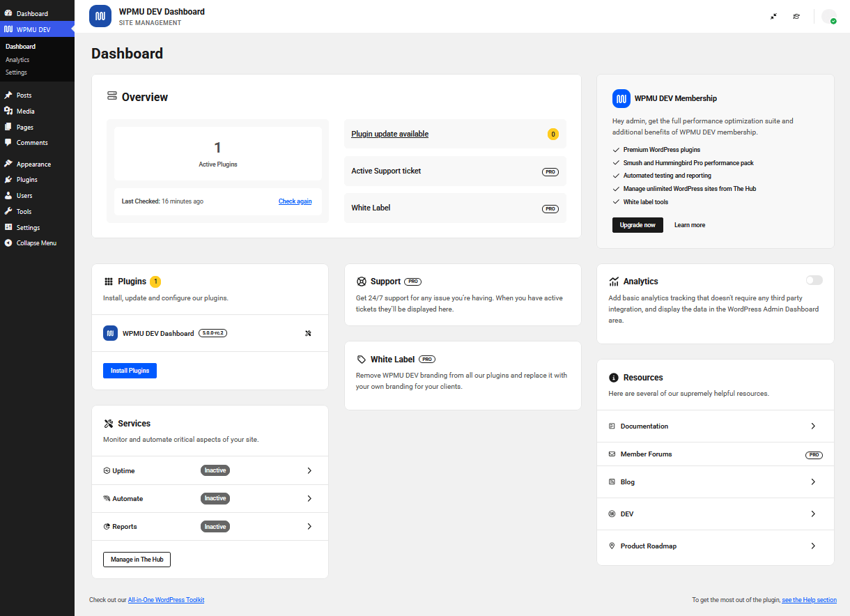Click the Uptime service icon

107,470
